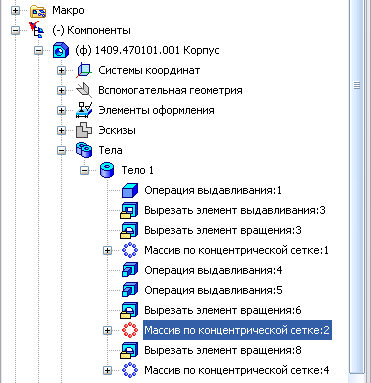
Task: Click the Компоненты assembly icon
Action: point(36,30)
